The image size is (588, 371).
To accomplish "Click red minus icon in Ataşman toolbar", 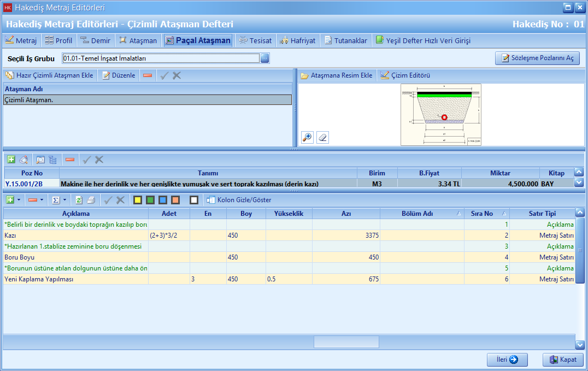I will (x=148, y=75).
